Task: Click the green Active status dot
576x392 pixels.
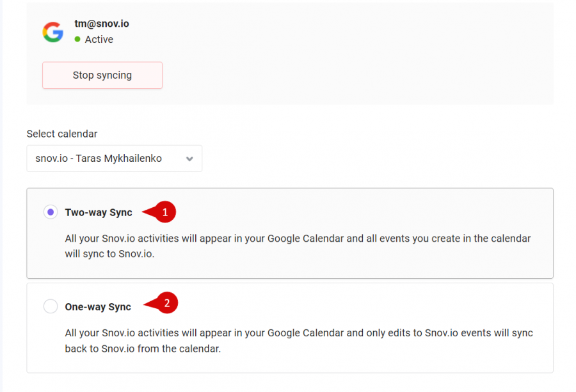Action: (x=77, y=39)
